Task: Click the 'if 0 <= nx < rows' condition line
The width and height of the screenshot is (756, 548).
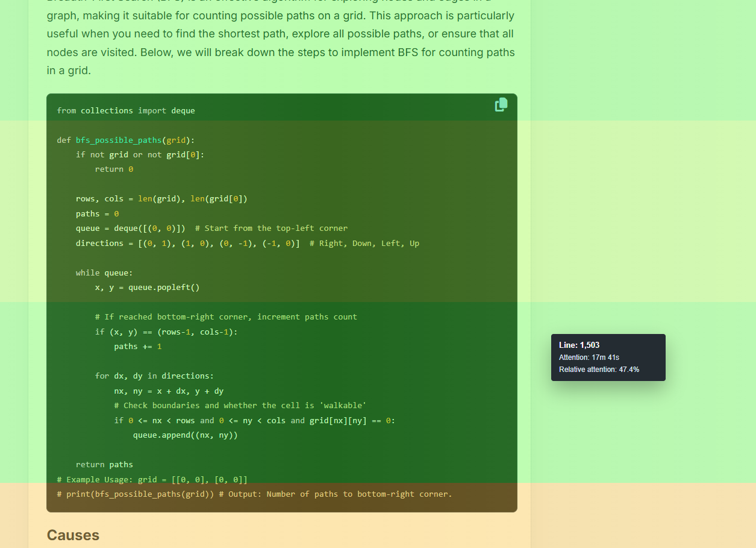Action: tap(255, 420)
